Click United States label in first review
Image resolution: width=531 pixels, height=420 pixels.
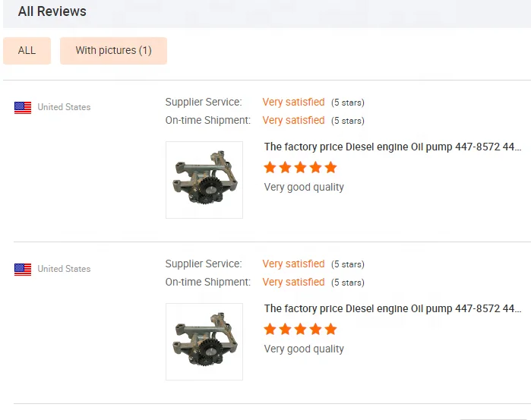point(64,107)
